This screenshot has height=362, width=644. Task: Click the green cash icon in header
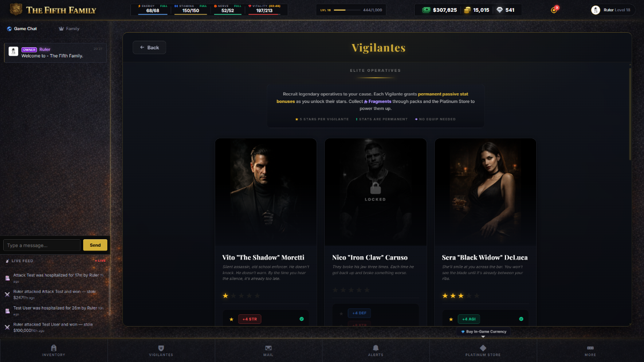426,10
